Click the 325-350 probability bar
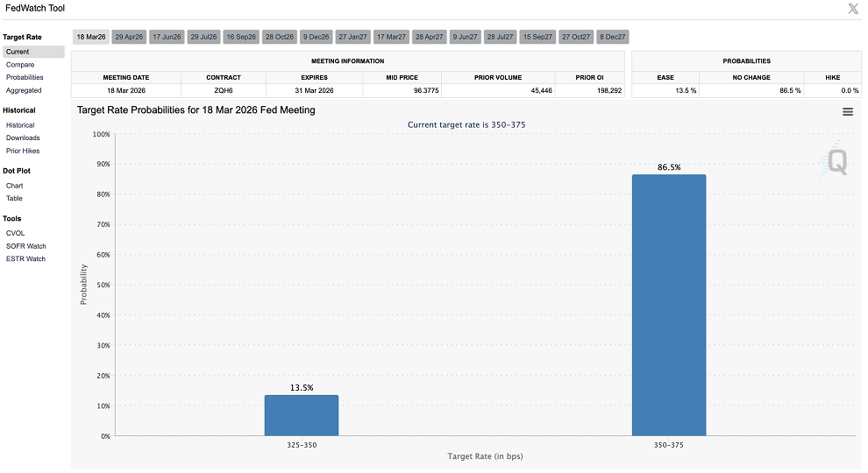This screenshot has height=473, width=868. (x=301, y=415)
